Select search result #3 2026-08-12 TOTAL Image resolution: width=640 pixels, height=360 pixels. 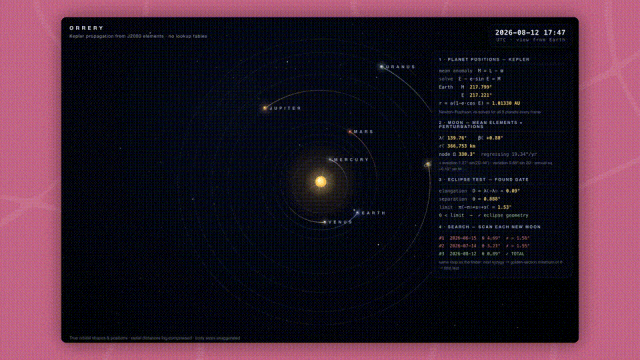point(482,254)
